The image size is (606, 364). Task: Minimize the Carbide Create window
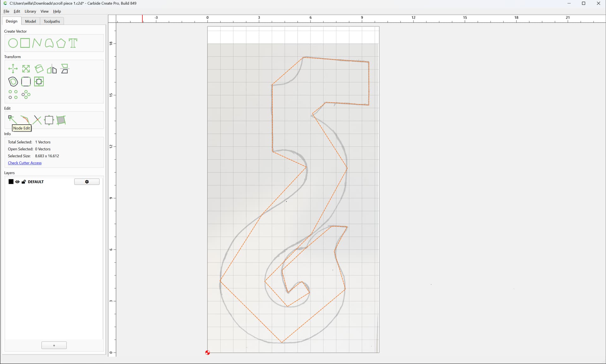[x=569, y=3]
